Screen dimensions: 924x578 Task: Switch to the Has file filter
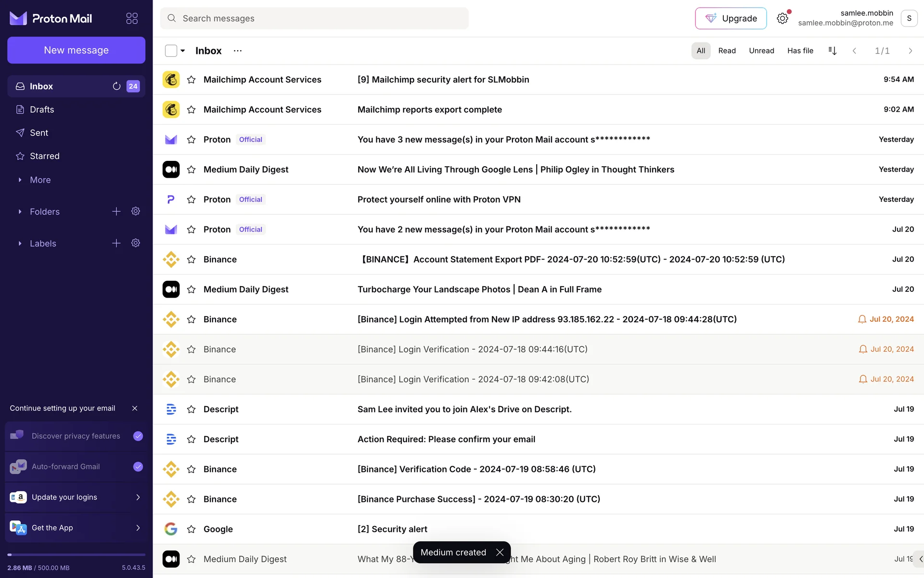[x=800, y=51]
